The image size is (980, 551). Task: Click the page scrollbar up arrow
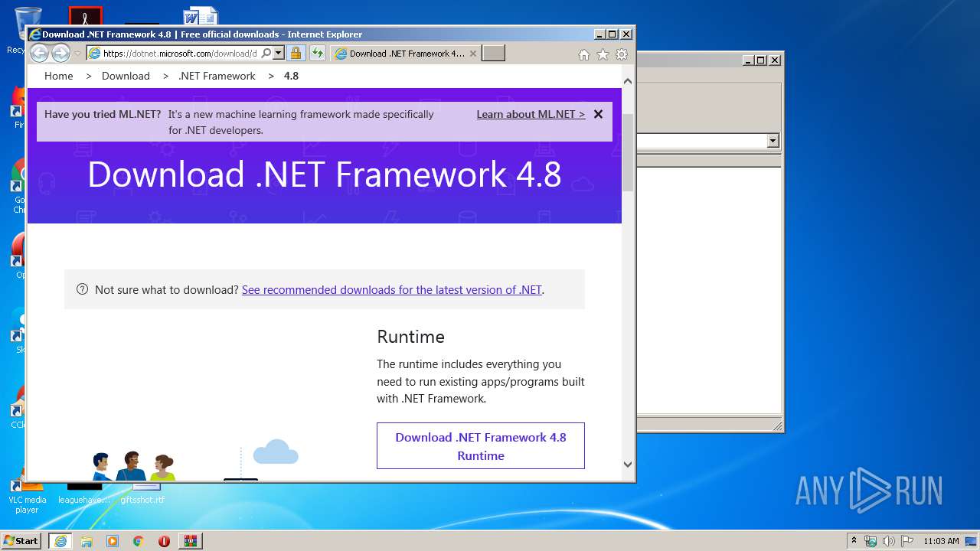click(x=628, y=80)
